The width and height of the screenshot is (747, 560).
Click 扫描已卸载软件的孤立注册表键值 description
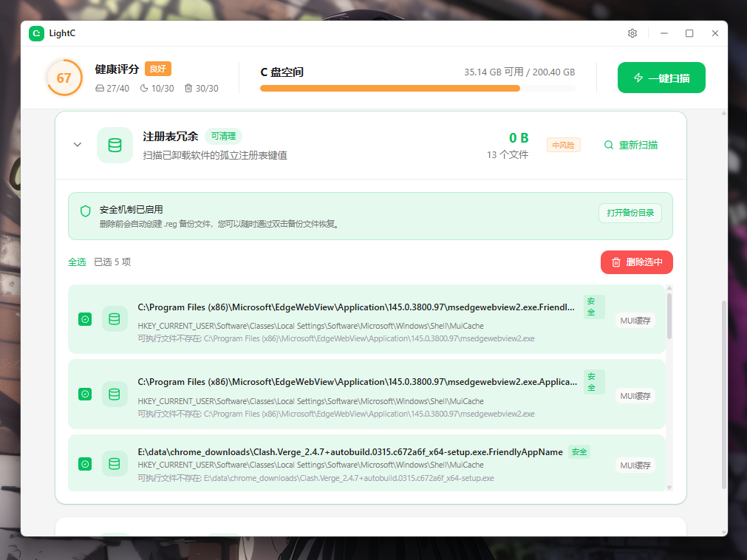(x=215, y=155)
